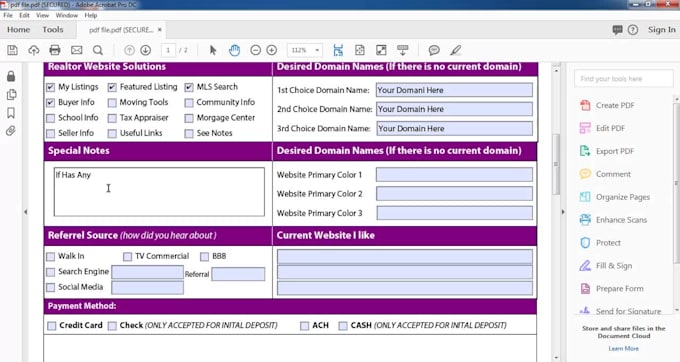680x362 pixels.
Task: Check the ACH payment checkbox
Action: (x=304, y=326)
